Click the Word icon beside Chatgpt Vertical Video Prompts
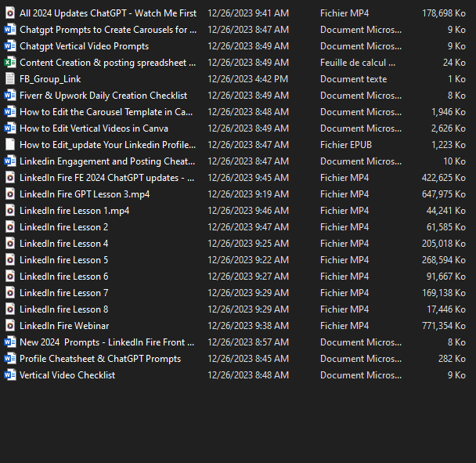Image resolution: width=476 pixels, height=463 pixels. click(x=10, y=46)
